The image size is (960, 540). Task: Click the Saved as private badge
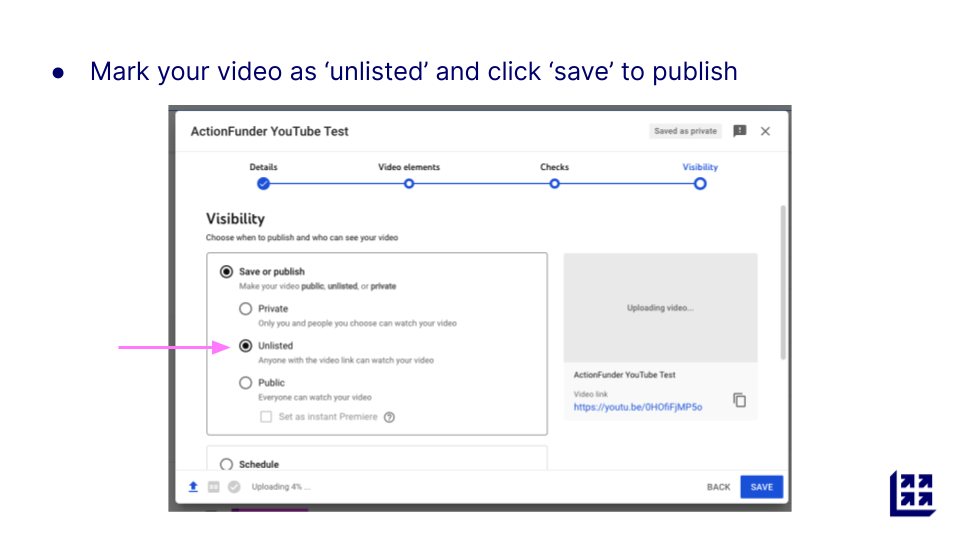pos(685,131)
